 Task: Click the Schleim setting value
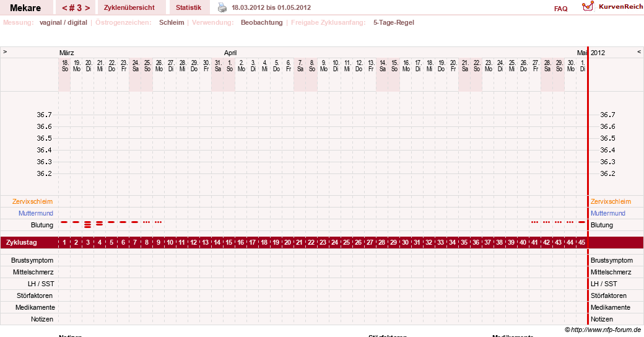[x=172, y=22]
